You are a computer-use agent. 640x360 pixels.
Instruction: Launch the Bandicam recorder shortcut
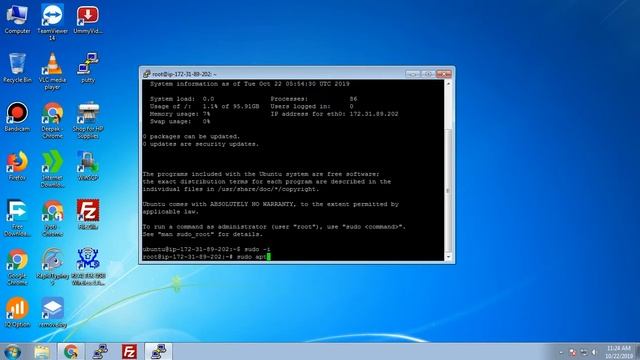coord(17,117)
